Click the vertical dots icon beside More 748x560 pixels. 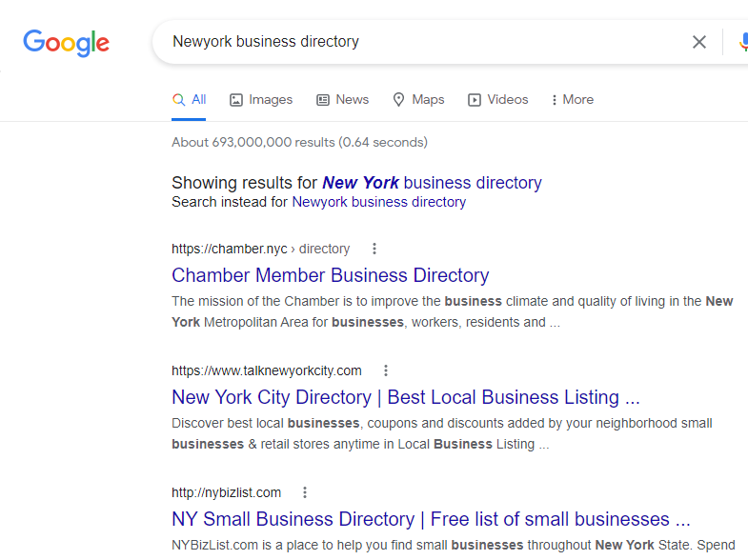[554, 100]
